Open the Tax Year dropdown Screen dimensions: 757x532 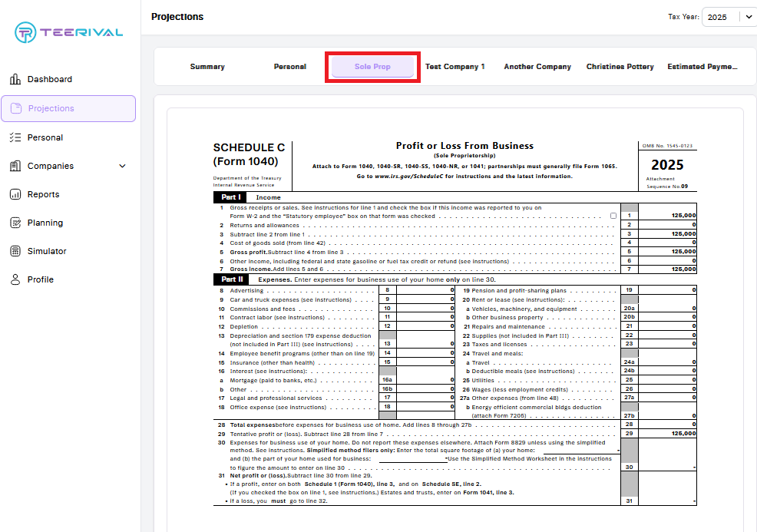coord(729,17)
